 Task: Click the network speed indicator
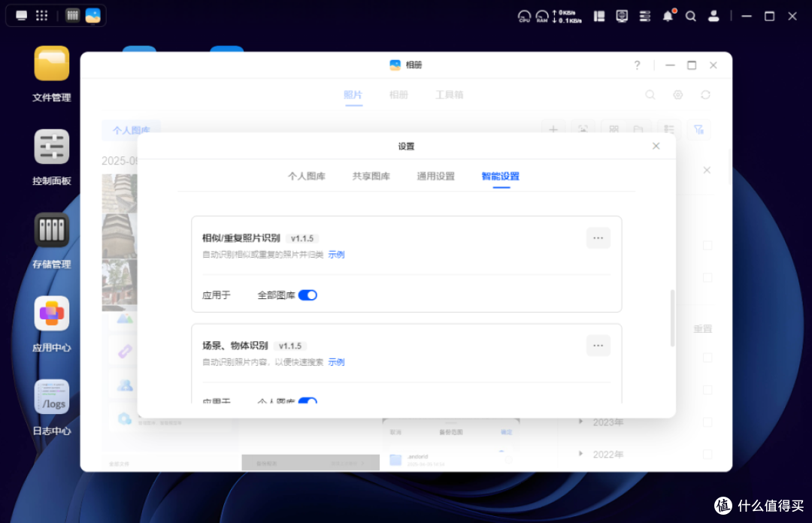(x=568, y=16)
